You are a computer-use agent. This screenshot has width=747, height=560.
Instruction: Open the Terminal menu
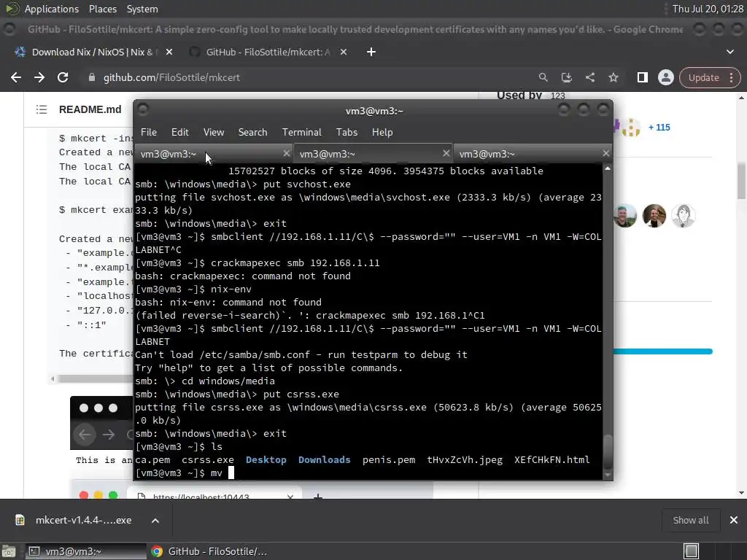301,133
